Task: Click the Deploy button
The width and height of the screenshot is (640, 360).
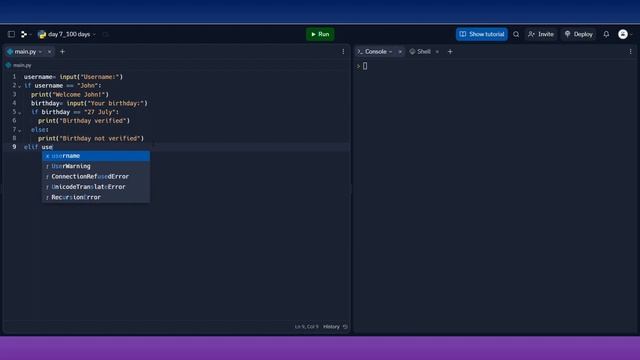Action: pos(579,34)
